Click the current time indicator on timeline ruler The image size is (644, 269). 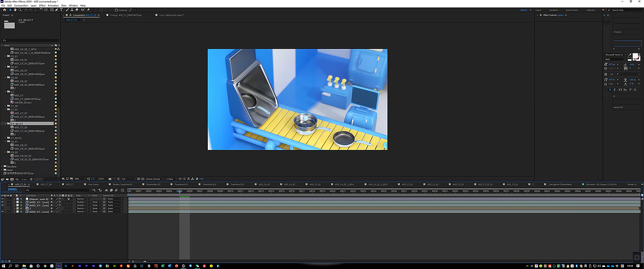point(180,191)
